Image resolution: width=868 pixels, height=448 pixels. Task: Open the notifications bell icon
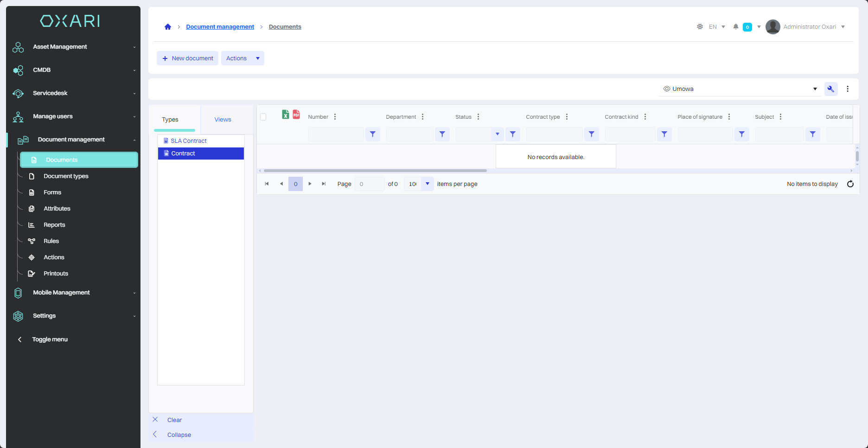tap(735, 27)
